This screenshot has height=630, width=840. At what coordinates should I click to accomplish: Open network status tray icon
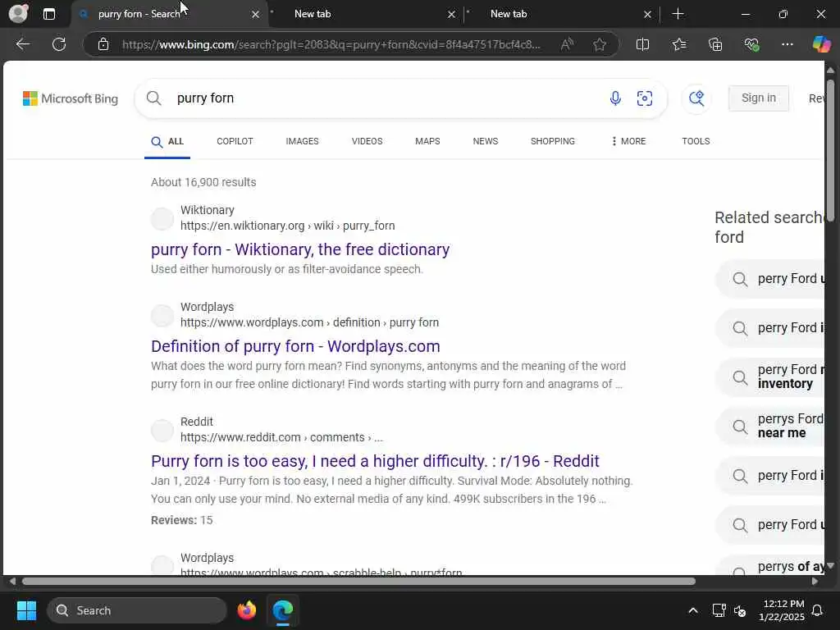tap(719, 610)
